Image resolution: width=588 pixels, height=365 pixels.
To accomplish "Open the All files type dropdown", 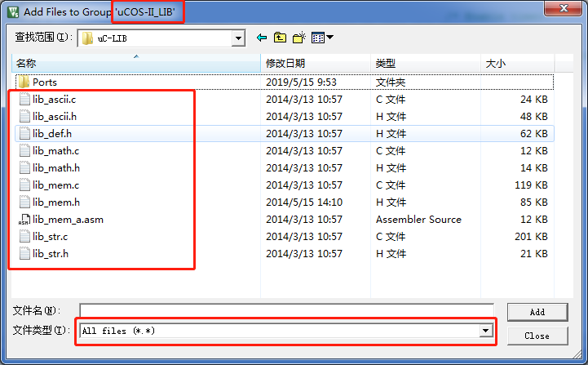I will (485, 331).
